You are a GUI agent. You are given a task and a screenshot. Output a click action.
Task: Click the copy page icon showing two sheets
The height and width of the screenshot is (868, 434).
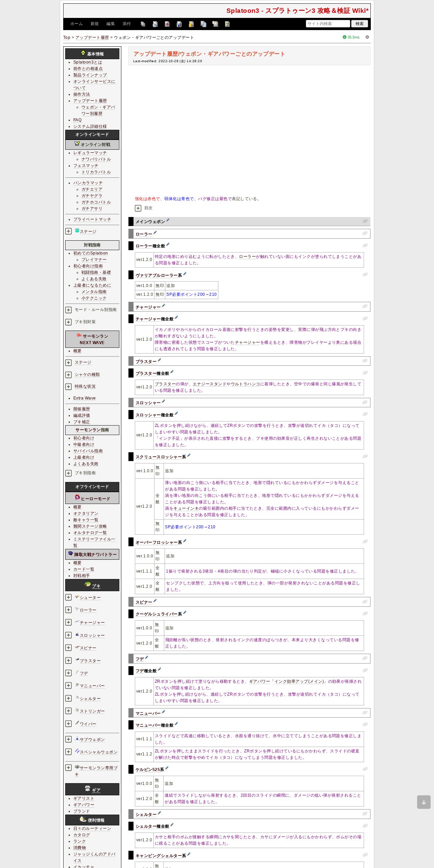pyautogui.click(x=203, y=24)
